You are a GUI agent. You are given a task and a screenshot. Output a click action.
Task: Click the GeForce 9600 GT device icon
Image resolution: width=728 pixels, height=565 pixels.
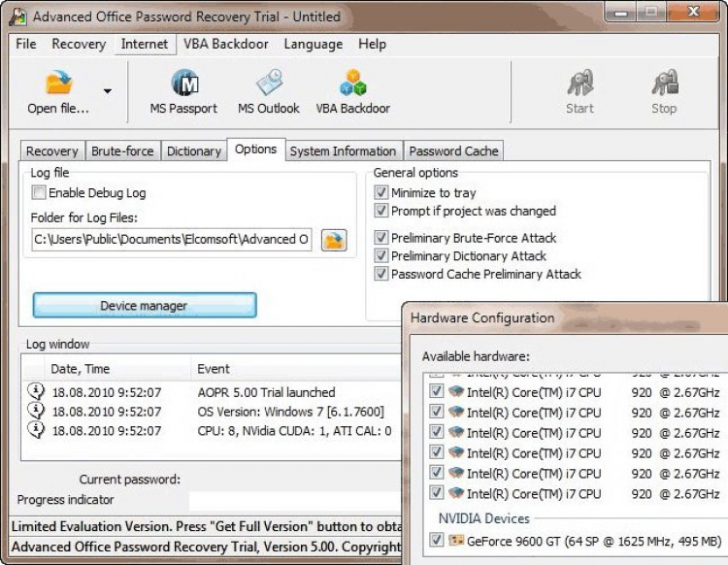click(456, 540)
